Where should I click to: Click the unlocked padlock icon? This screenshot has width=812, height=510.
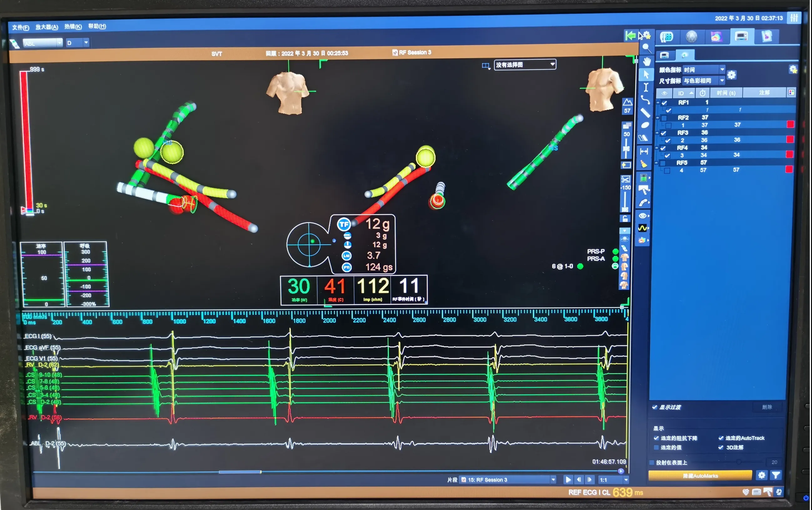pyautogui.click(x=625, y=219)
